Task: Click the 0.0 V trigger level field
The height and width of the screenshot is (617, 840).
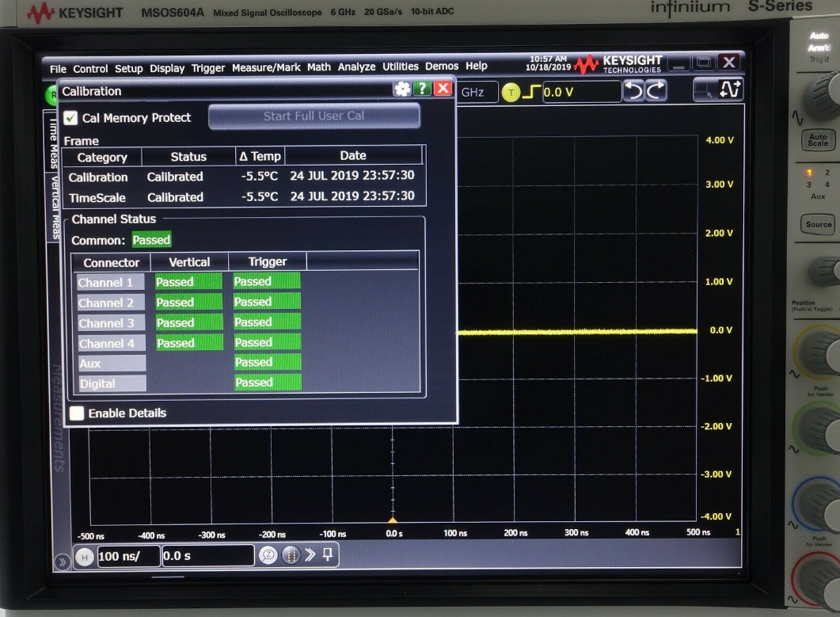Action: pos(581,93)
